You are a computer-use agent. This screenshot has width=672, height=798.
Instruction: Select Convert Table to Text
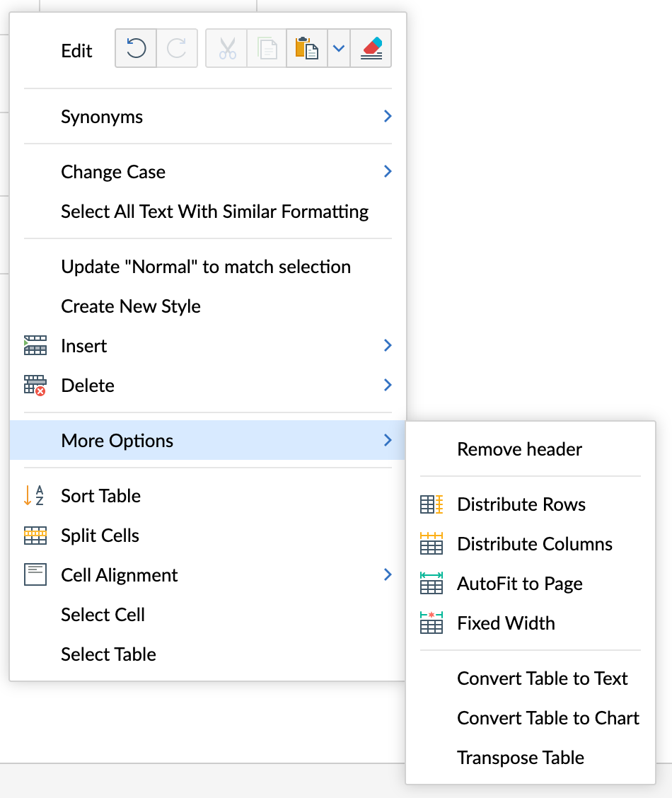click(543, 678)
